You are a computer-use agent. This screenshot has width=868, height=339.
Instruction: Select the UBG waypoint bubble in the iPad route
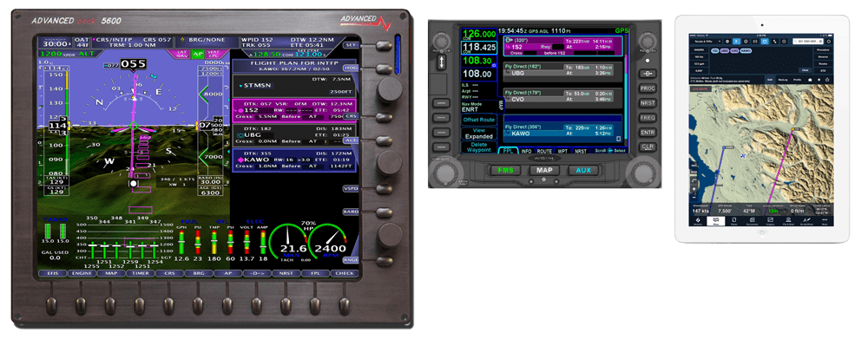point(725,51)
